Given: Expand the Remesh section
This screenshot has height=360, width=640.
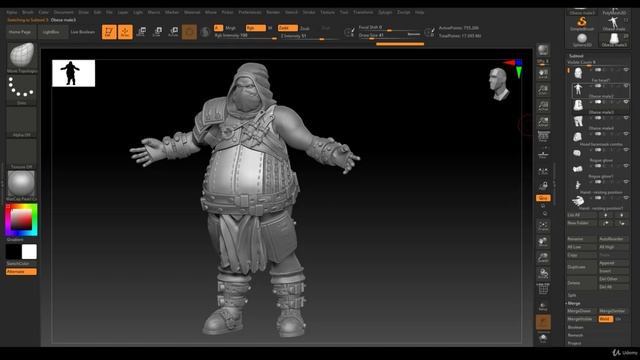Looking at the screenshot, I should [x=575, y=335].
